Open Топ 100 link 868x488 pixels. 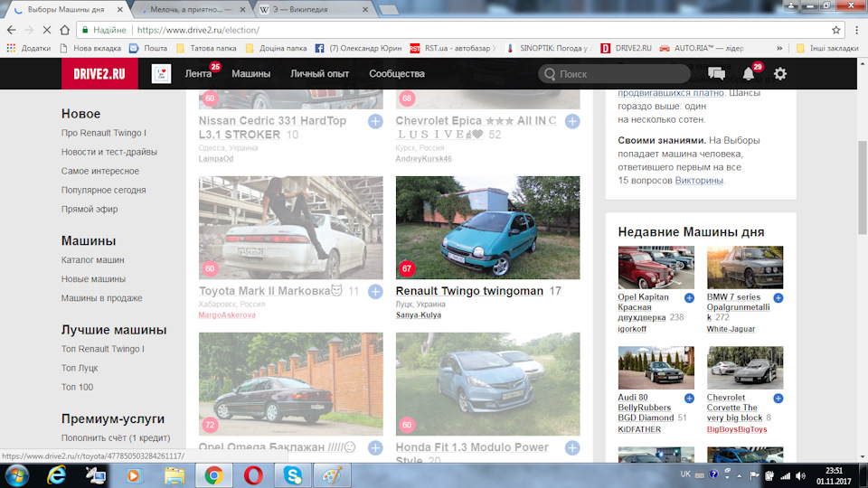click(77, 388)
